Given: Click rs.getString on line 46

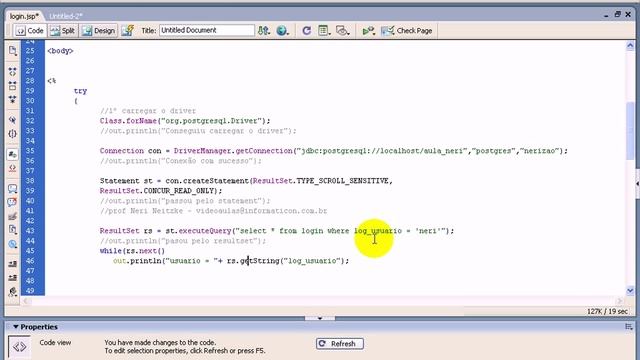Looking at the screenshot, I should 253,260.
